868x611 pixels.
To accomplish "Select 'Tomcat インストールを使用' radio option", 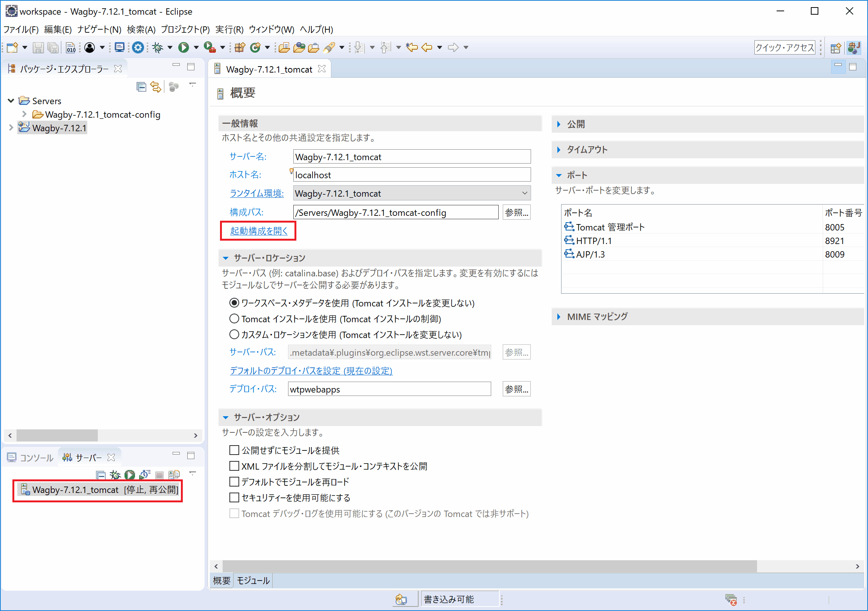I will point(234,318).
